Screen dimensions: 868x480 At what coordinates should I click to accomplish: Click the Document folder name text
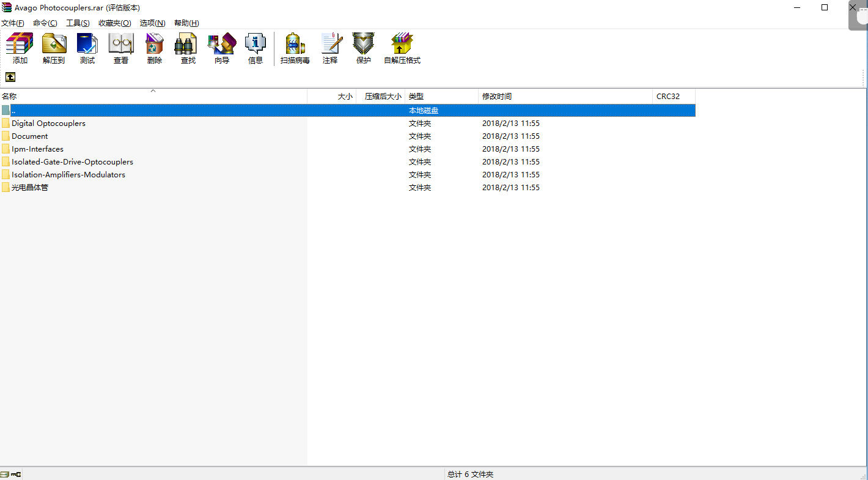coord(29,136)
